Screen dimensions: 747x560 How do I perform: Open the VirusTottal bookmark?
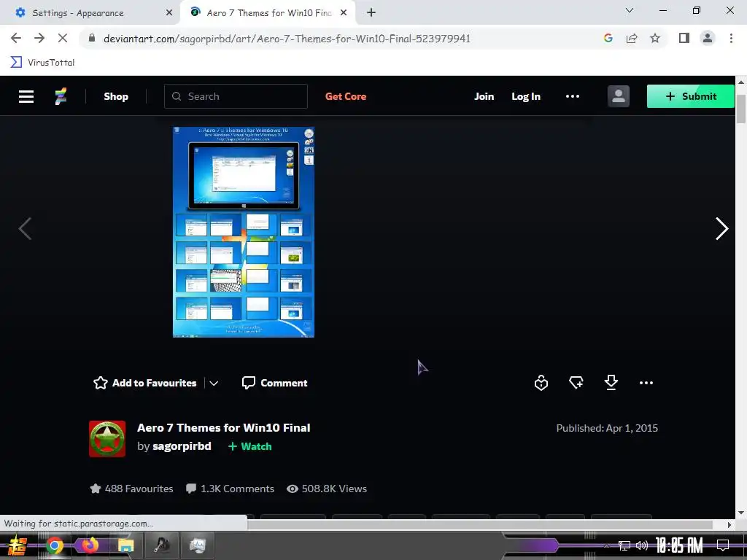(43, 63)
